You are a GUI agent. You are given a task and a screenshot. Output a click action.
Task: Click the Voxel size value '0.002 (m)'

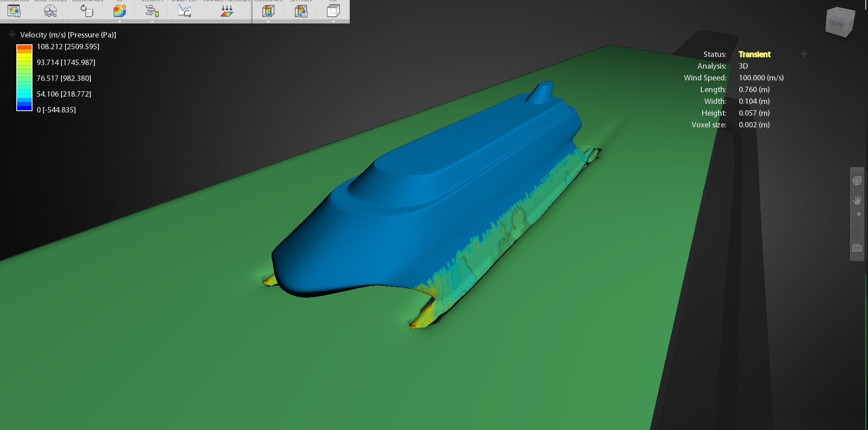754,125
